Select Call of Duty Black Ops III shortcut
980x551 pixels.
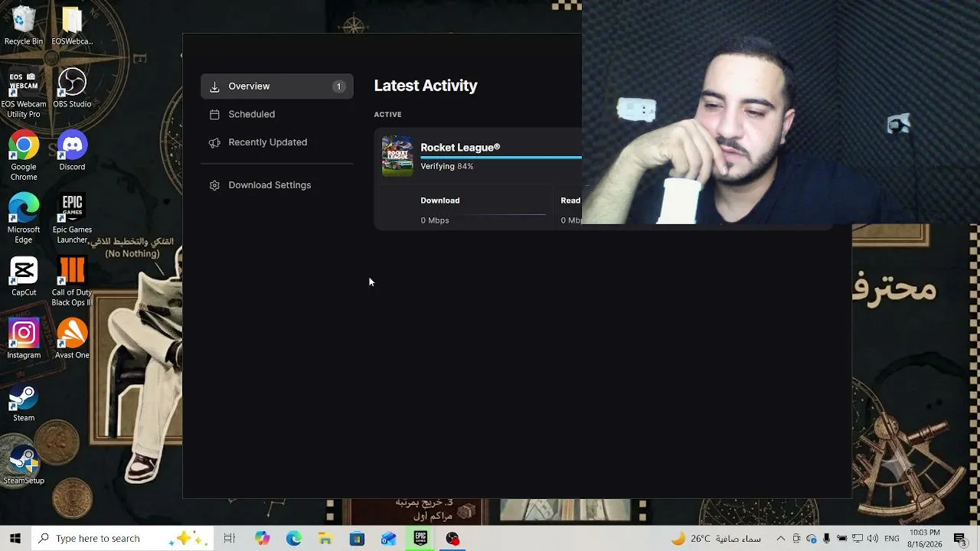[x=72, y=282]
